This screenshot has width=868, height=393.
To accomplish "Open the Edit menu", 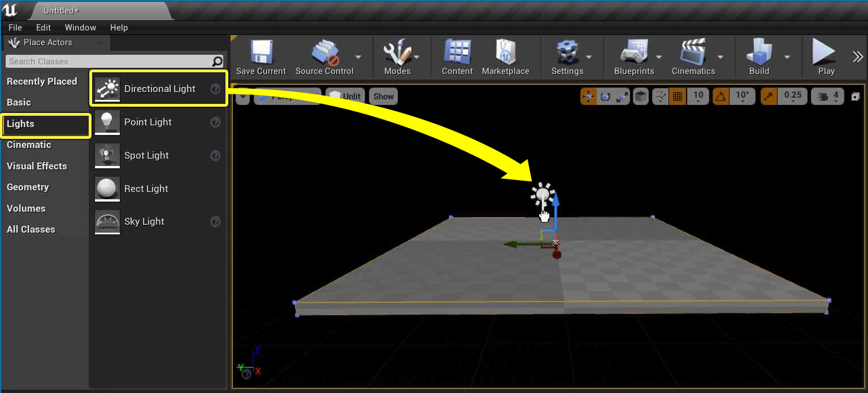I will [44, 27].
